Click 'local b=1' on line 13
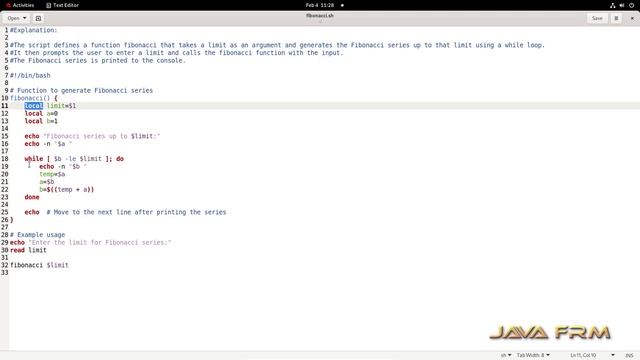Viewport: 640px width, 360px height. 41,121
